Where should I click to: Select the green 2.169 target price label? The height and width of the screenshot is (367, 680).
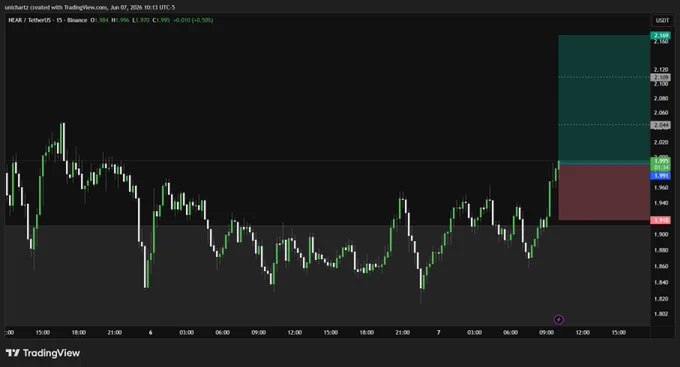click(x=661, y=36)
